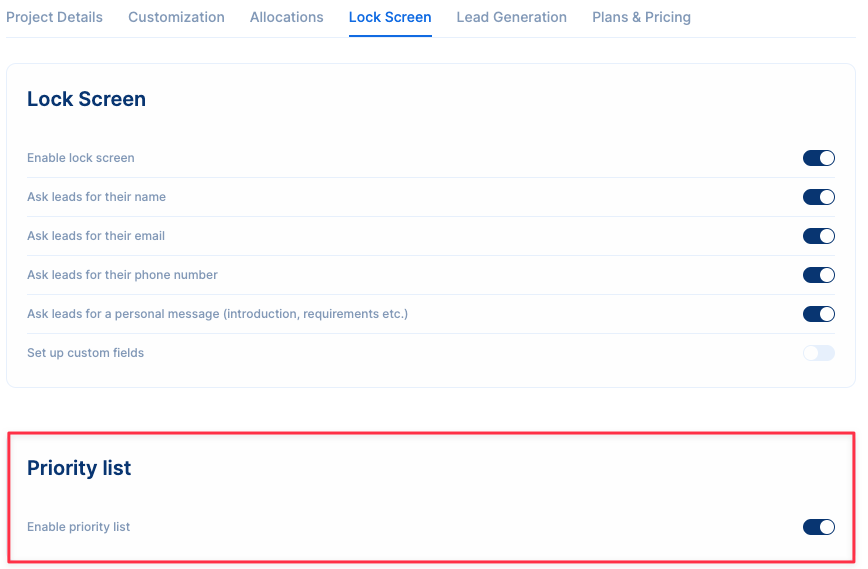The image size is (868, 569).
Task: Select the Lock Screen tab
Action: 390,17
